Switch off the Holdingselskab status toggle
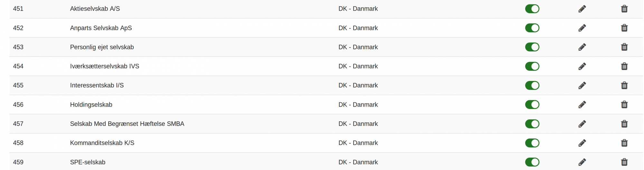 pyautogui.click(x=532, y=104)
